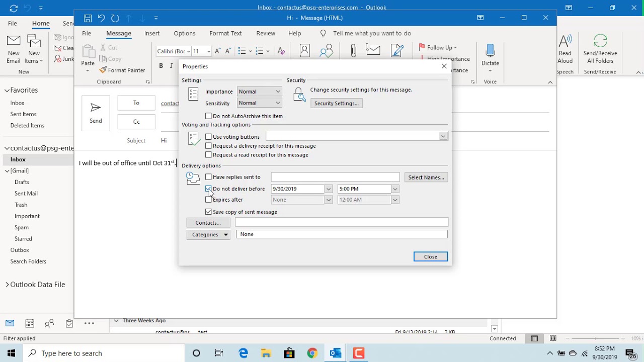The image size is (644, 362).
Task: Click the Address Book icon
Action: coord(304,51)
